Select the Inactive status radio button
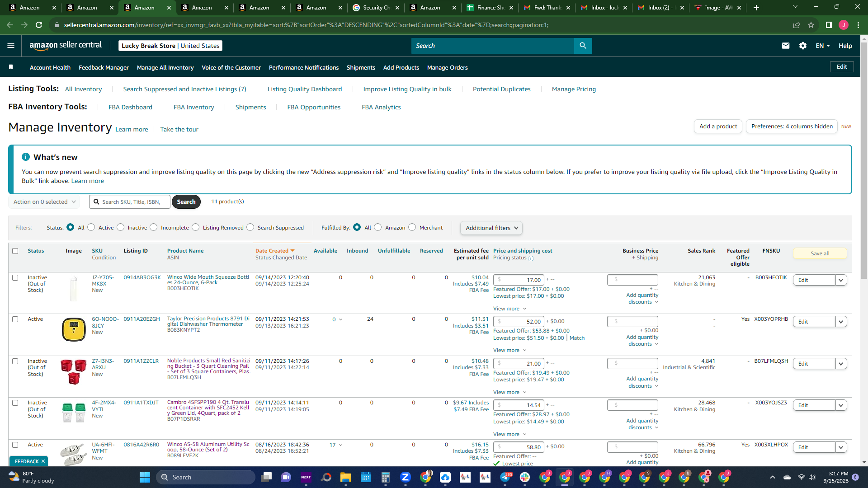This screenshot has height=488, width=868. [121, 227]
